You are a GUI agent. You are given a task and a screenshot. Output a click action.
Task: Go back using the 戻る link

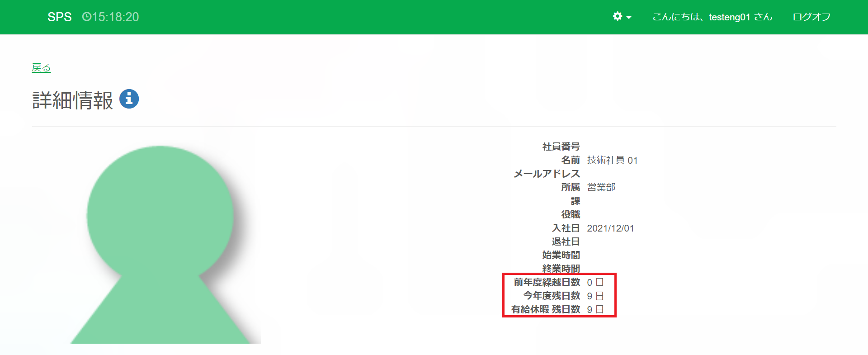[41, 68]
